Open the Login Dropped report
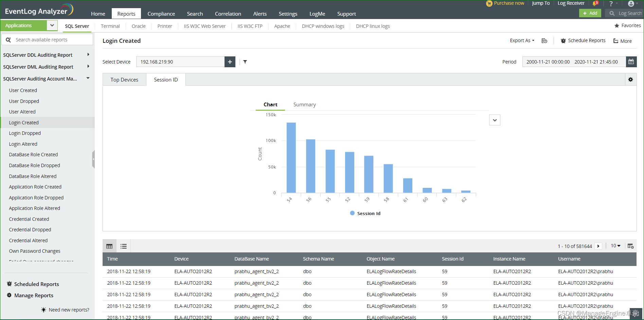644x320 pixels. tap(25, 133)
